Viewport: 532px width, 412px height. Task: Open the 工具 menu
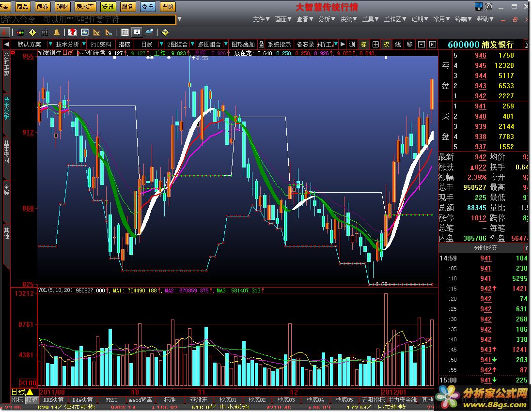pyautogui.click(x=370, y=19)
